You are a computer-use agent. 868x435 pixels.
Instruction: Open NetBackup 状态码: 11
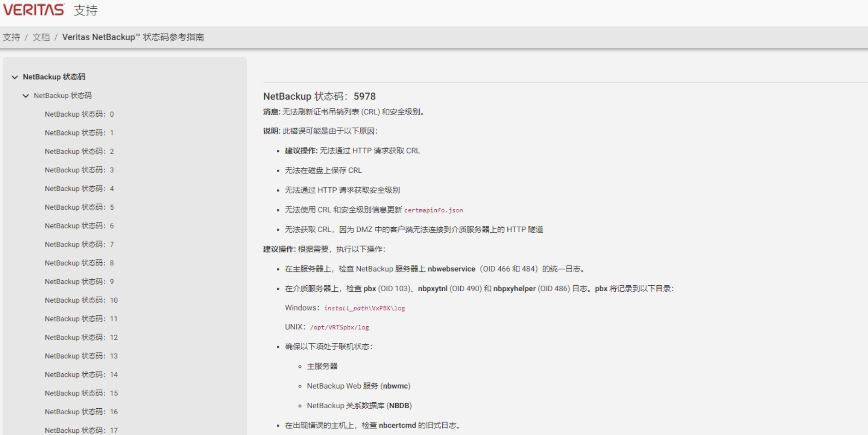(81, 319)
